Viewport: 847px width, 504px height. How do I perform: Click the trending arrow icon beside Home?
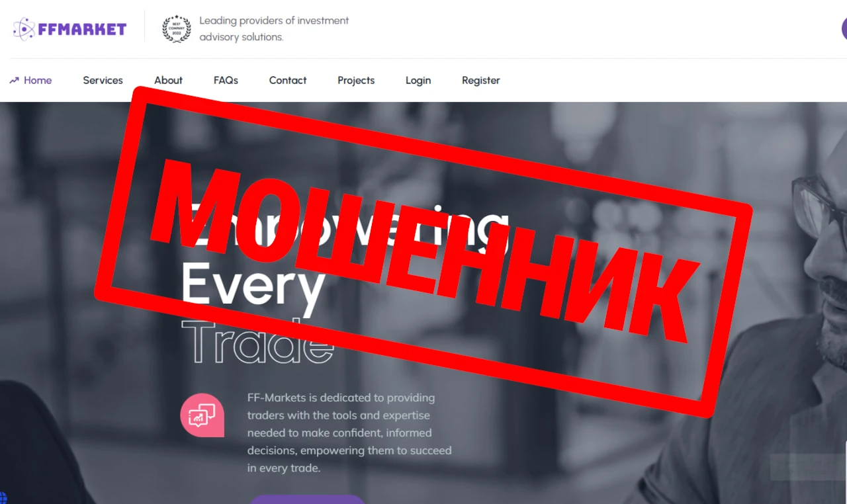coord(14,80)
